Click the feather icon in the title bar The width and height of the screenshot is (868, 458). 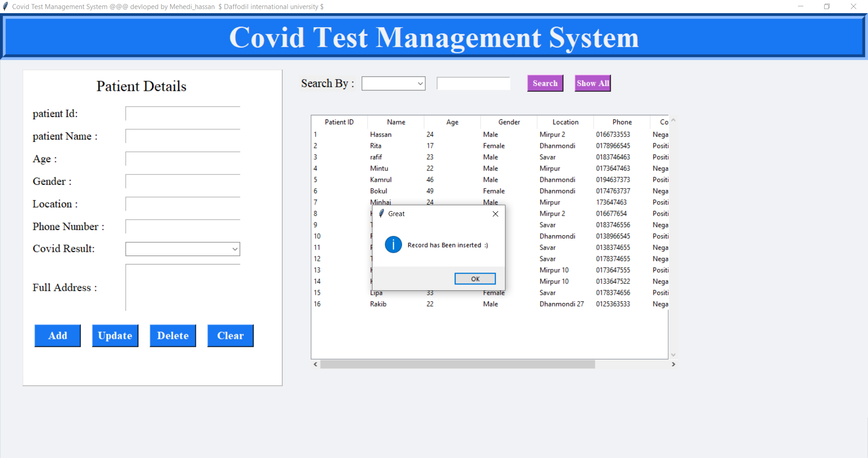5,6
